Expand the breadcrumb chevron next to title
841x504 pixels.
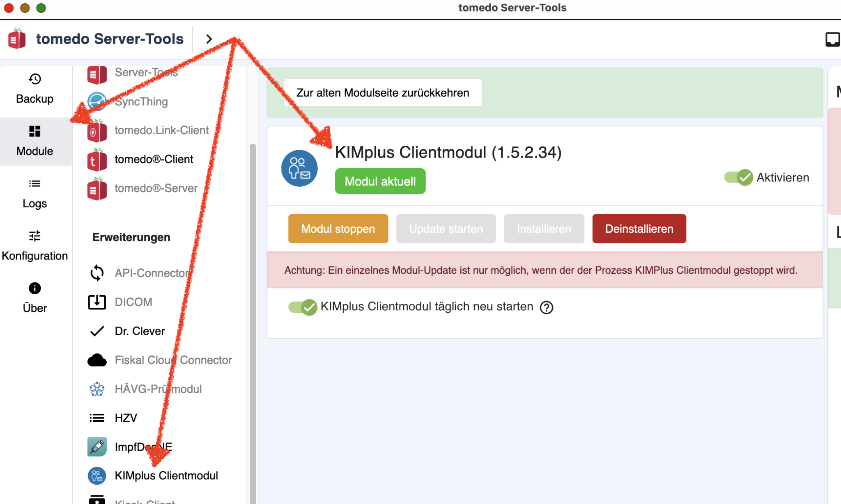[209, 39]
